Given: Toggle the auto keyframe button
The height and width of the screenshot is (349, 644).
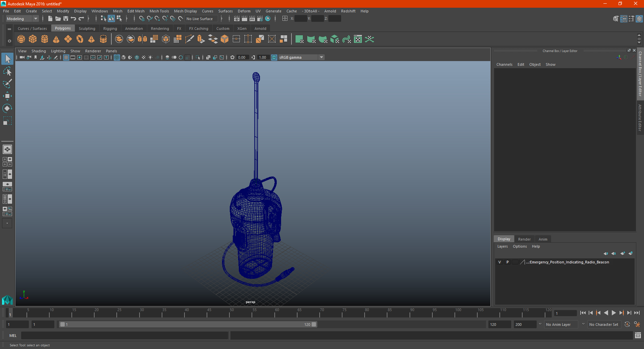Looking at the screenshot, I should [627, 325].
